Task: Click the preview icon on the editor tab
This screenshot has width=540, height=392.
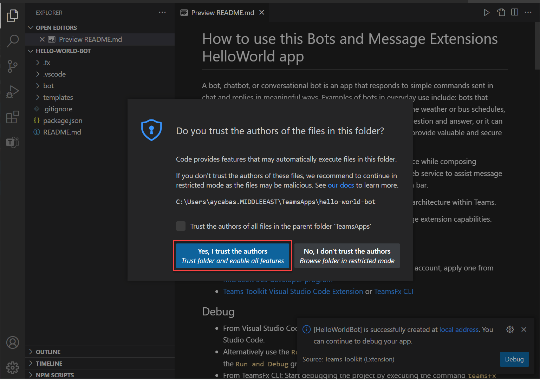Action: pyautogui.click(x=184, y=13)
